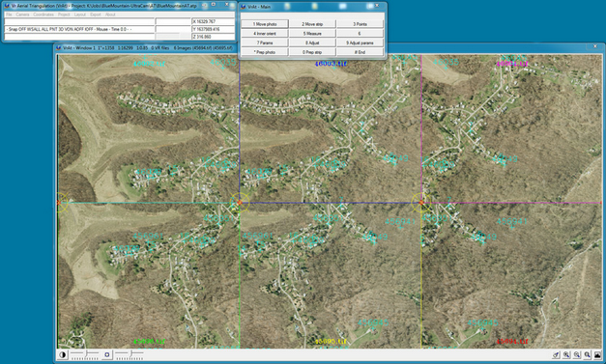This screenshot has width=606, height=364.
Task: Click the image overview mountain icon
Action: coord(598,354)
